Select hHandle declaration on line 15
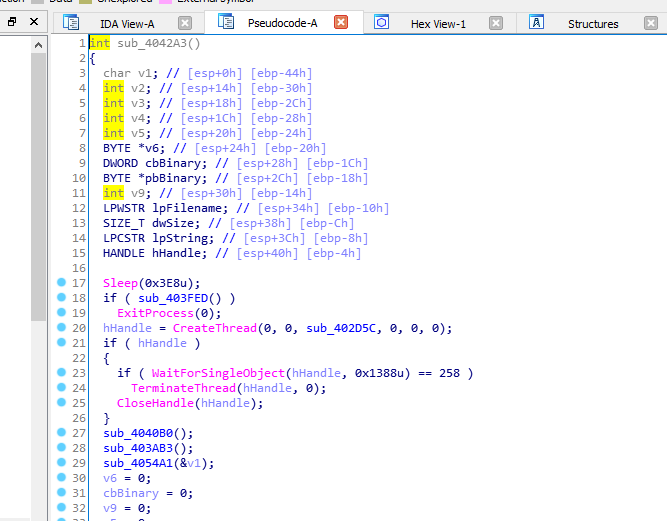The height and width of the screenshot is (521, 667). point(176,253)
